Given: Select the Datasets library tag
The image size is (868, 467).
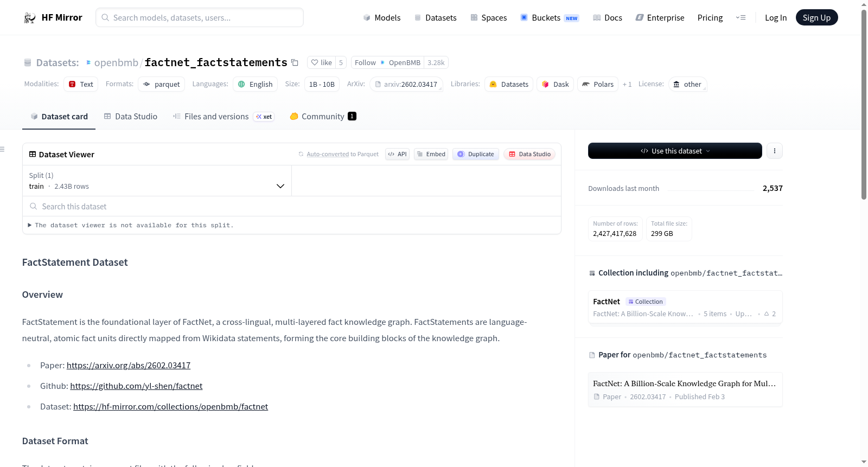Looking at the screenshot, I should [x=509, y=84].
